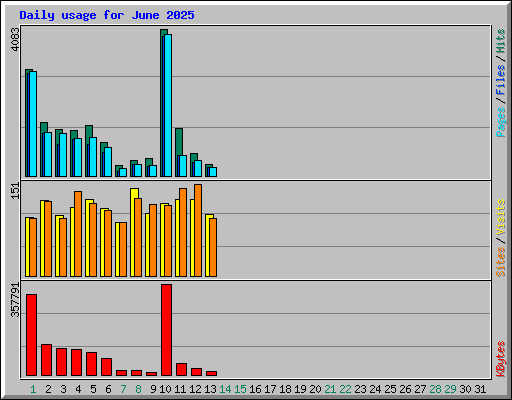
Task: Click the Visits legend label
Action: pyautogui.click(x=500, y=217)
